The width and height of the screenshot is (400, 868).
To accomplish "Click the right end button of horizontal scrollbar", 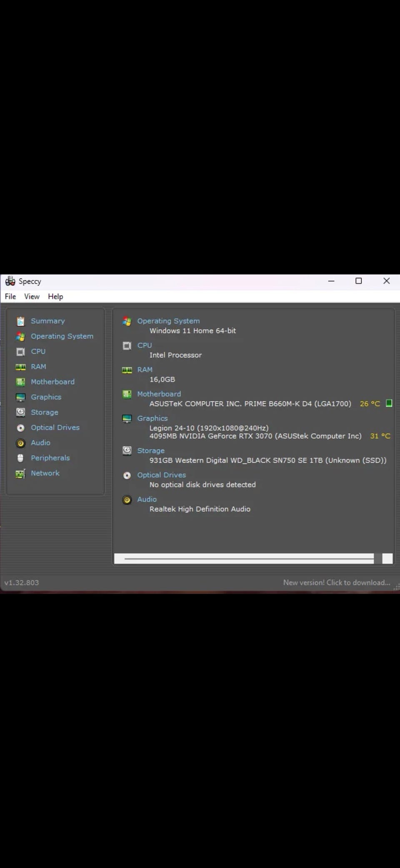I will 387,559.
